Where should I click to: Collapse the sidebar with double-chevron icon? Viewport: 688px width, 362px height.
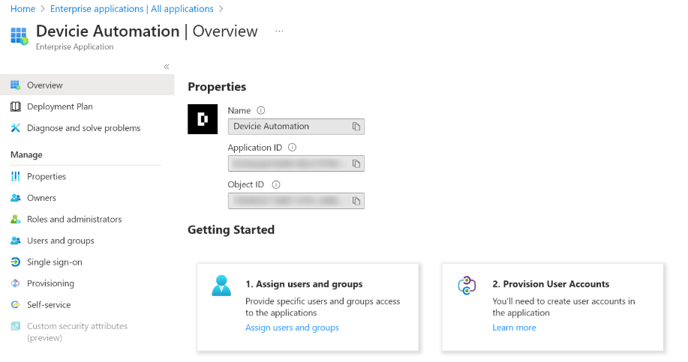[166, 67]
